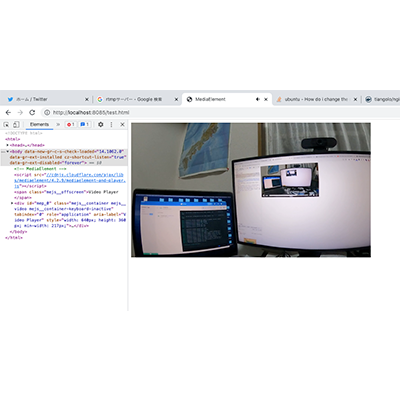Screen dimensions: 400x400
Task: Select the closing html tag line
Action: point(14,238)
